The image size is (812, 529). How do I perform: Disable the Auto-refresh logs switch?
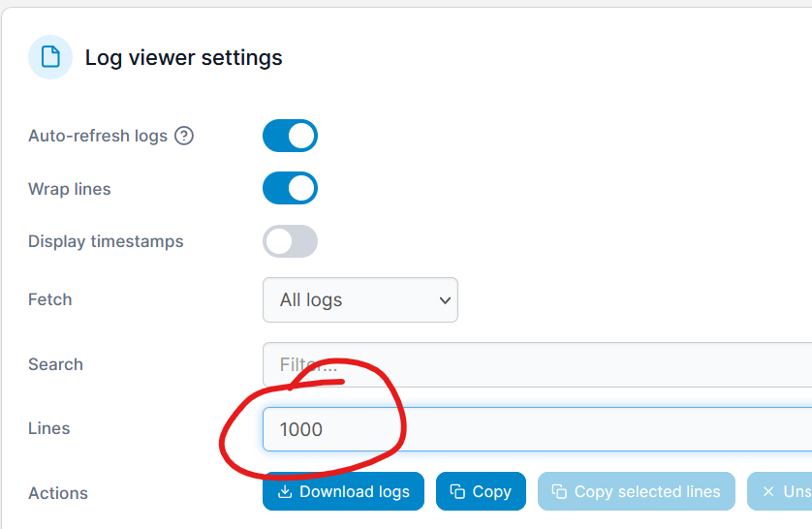click(290, 136)
